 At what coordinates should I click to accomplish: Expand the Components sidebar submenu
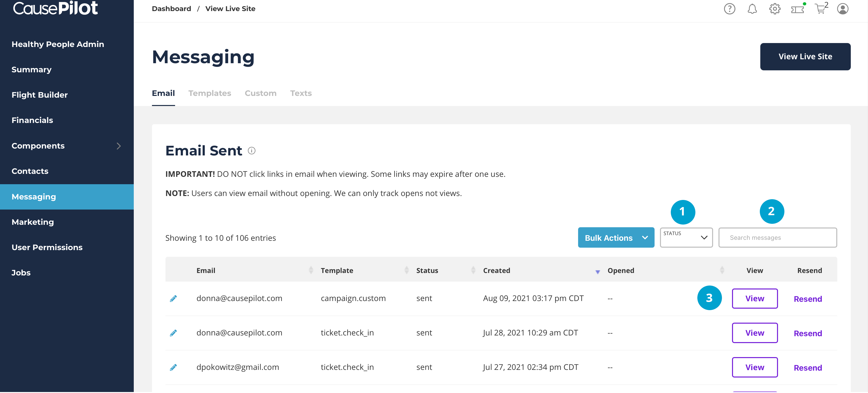click(x=118, y=146)
